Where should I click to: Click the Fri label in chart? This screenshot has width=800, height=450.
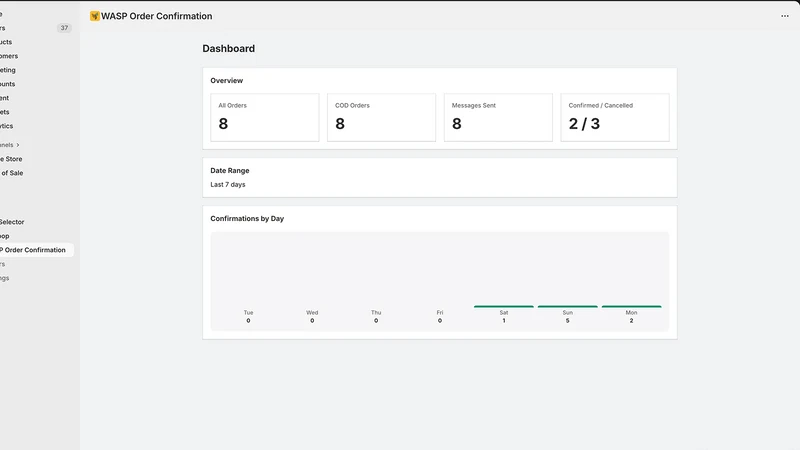click(440, 312)
